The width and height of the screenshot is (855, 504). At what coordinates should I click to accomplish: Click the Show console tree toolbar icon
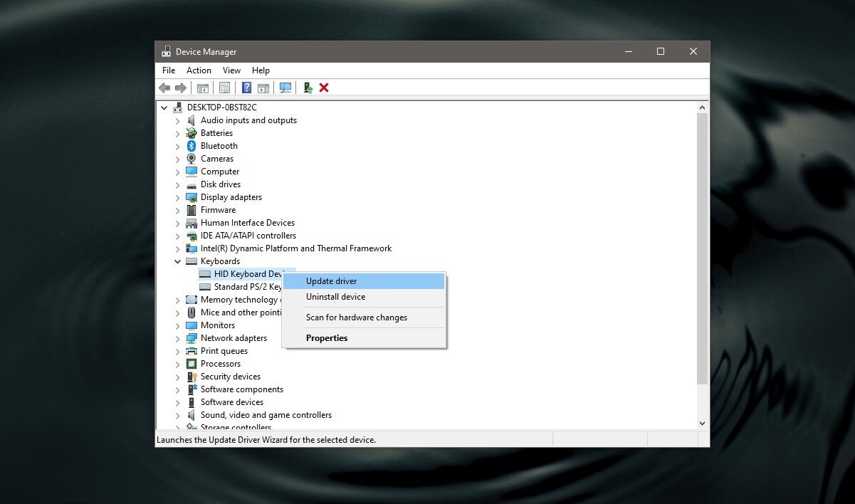(203, 87)
